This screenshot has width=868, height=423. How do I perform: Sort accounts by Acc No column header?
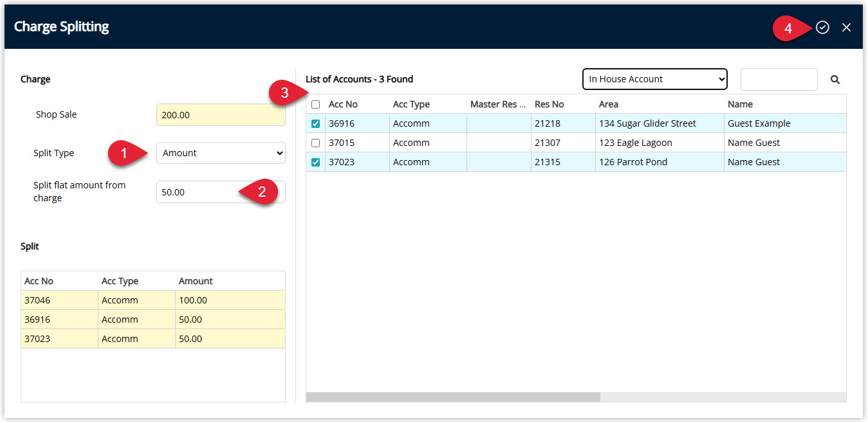343,104
